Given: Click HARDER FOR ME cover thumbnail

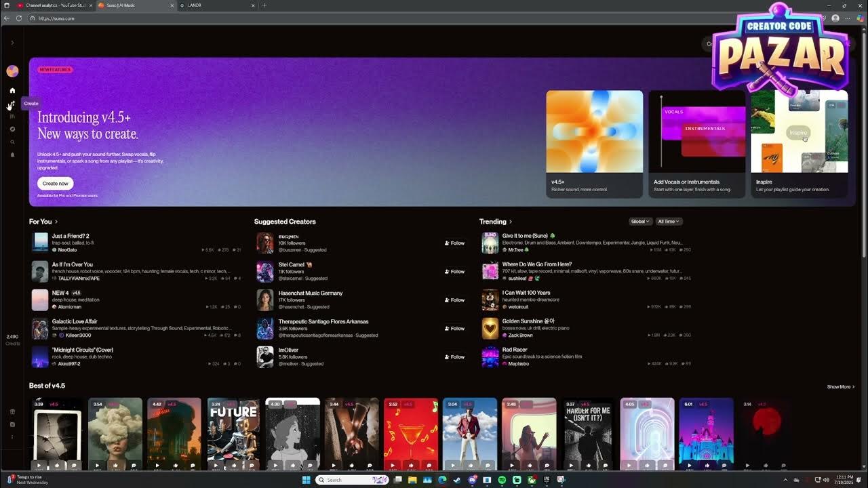Looking at the screenshot, I should [588, 434].
